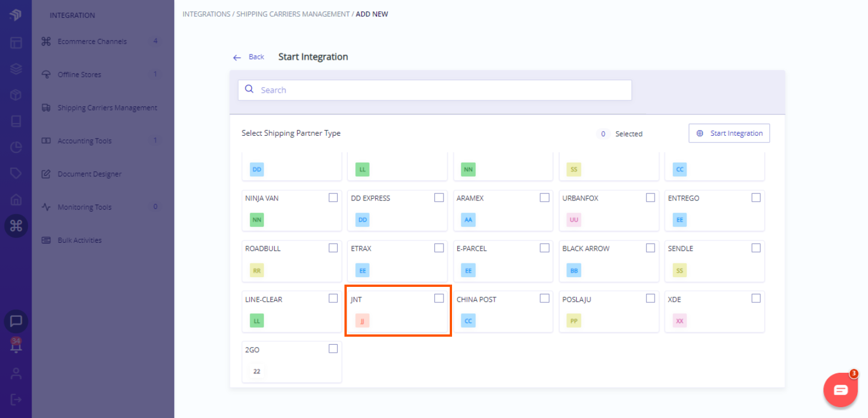Click the "INTEGRATION" sidebar header text
The image size is (868, 418).
(x=73, y=15)
